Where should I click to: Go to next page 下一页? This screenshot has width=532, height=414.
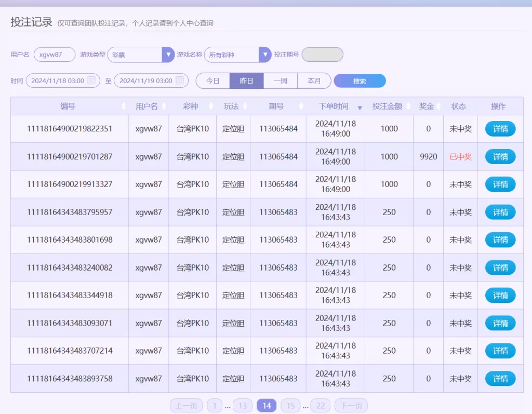tap(351, 406)
